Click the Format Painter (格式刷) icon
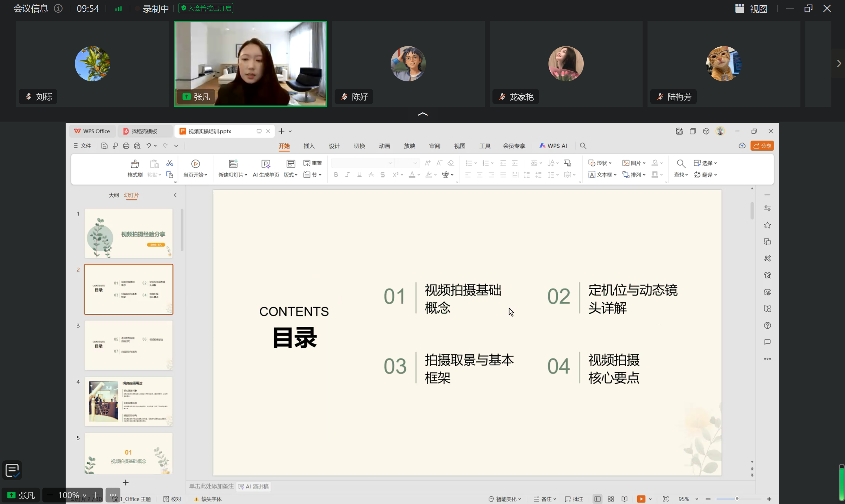 coord(135,164)
